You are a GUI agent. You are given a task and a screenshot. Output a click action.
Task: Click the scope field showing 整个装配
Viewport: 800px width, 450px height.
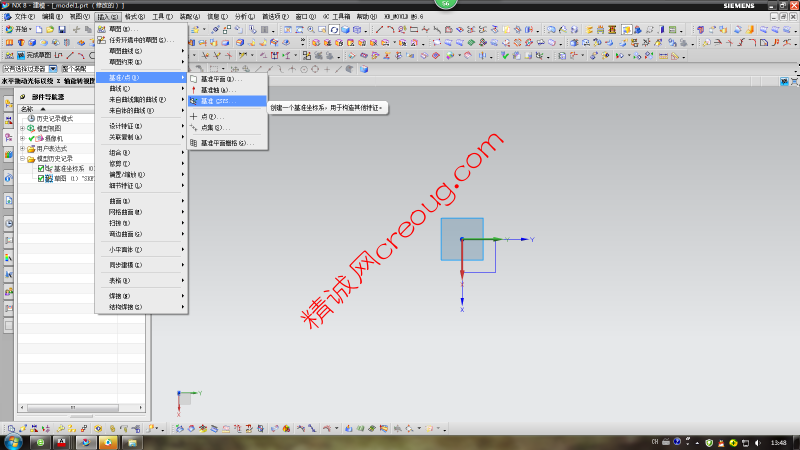point(77,69)
